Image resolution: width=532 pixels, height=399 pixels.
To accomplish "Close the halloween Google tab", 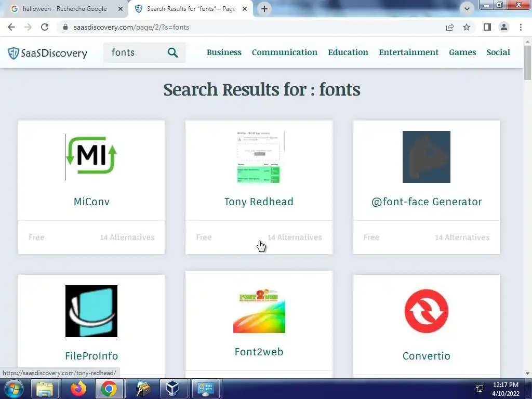I will 121,9.
